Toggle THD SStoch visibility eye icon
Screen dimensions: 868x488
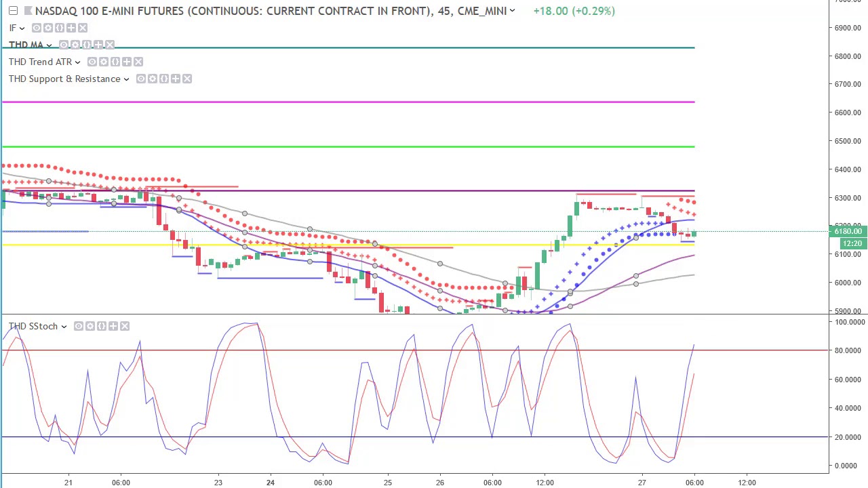click(79, 327)
